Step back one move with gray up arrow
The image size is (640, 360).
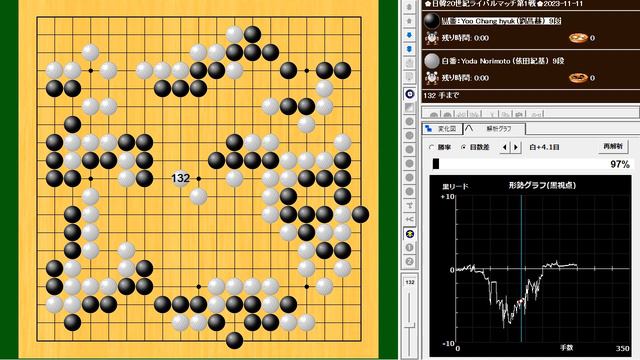tap(409, 21)
